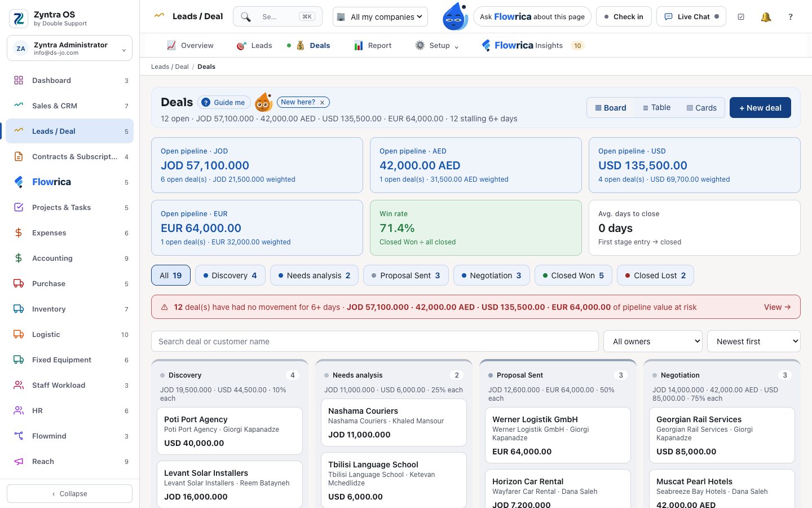The width and height of the screenshot is (812, 508).
Task: Go to the Overview tab
Action: pos(190,46)
